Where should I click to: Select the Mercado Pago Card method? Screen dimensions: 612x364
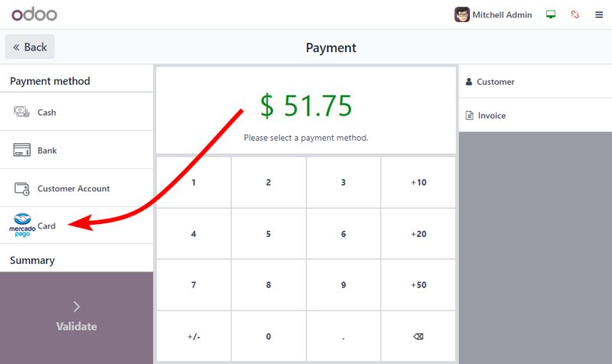click(23, 226)
